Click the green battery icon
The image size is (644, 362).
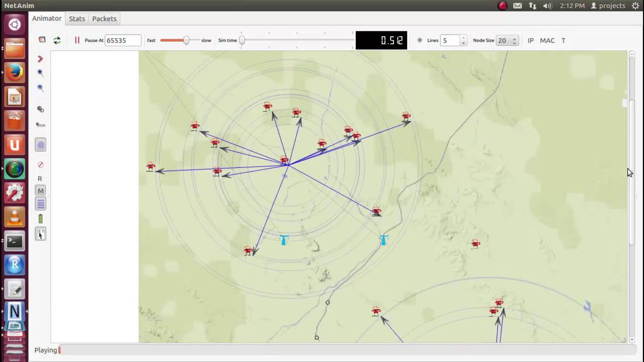(x=40, y=219)
